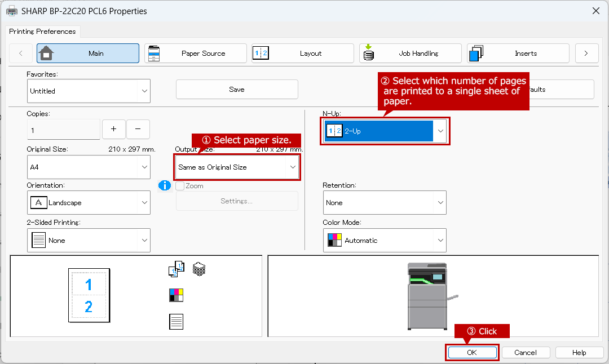The height and width of the screenshot is (364, 609).
Task: Switch to the Layout tab
Action: point(303,53)
